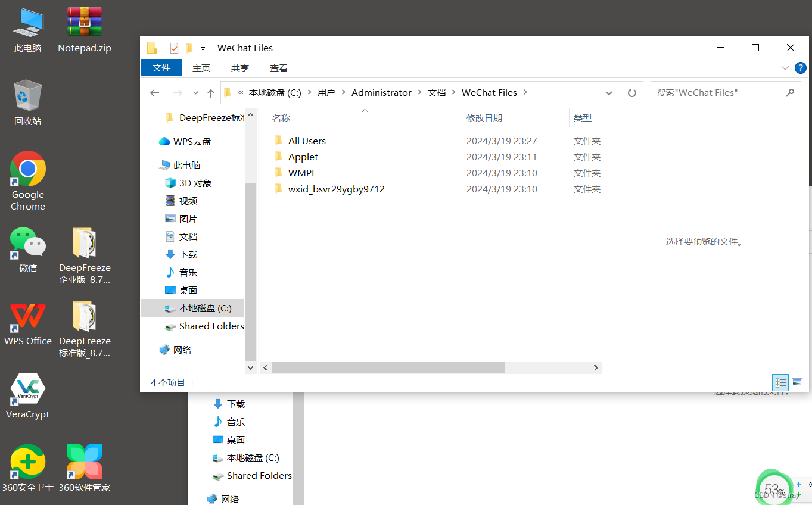Image resolution: width=812 pixels, height=505 pixels.
Task: Click 文档 in the address breadcrumb
Action: (x=437, y=93)
